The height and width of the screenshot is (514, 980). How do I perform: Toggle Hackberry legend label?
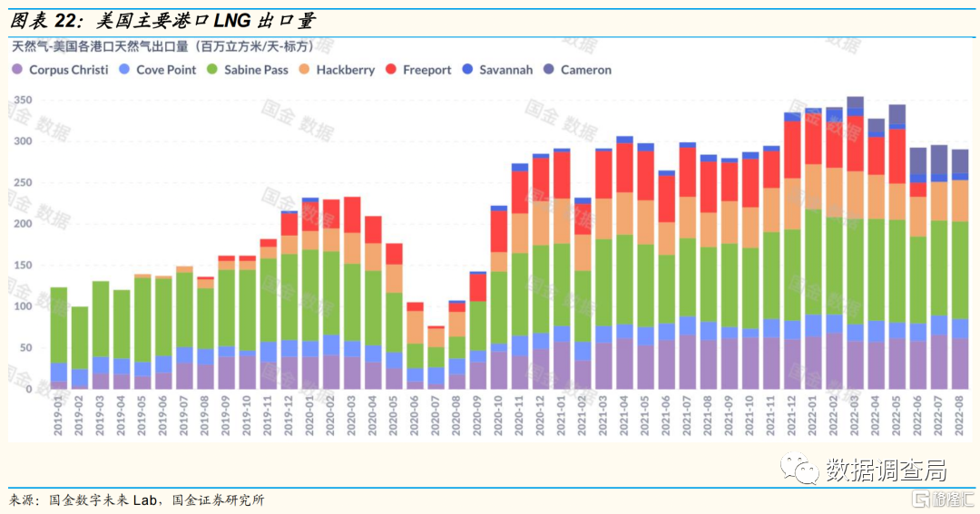[345, 70]
